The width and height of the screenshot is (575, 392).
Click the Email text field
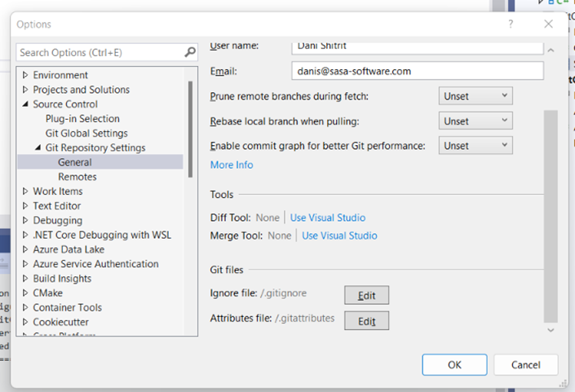pyautogui.click(x=418, y=71)
